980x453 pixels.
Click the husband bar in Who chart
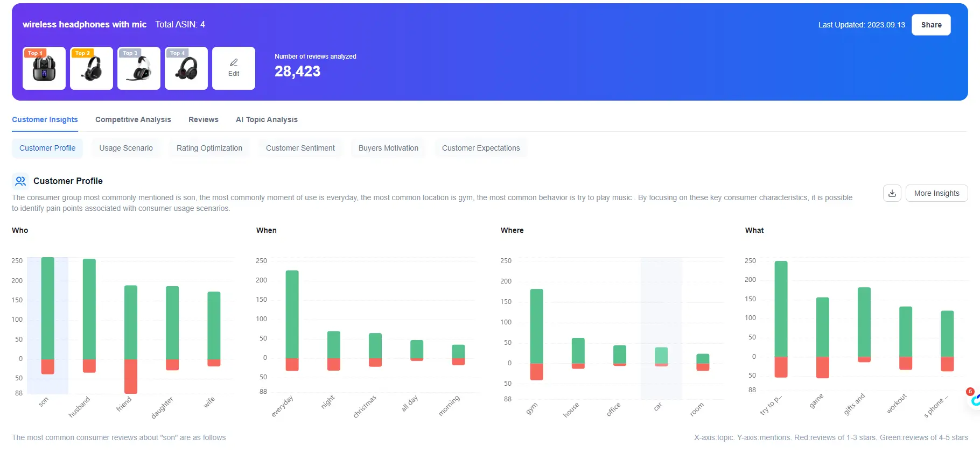[89, 316]
